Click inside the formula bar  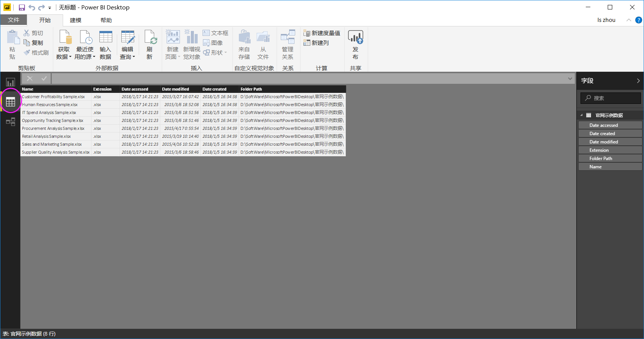[309, 79]
